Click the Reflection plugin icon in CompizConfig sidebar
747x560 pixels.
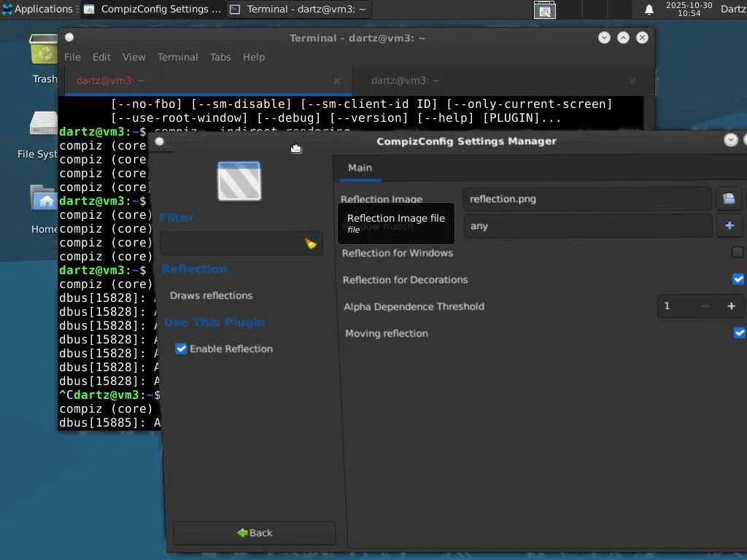point(239,181)
